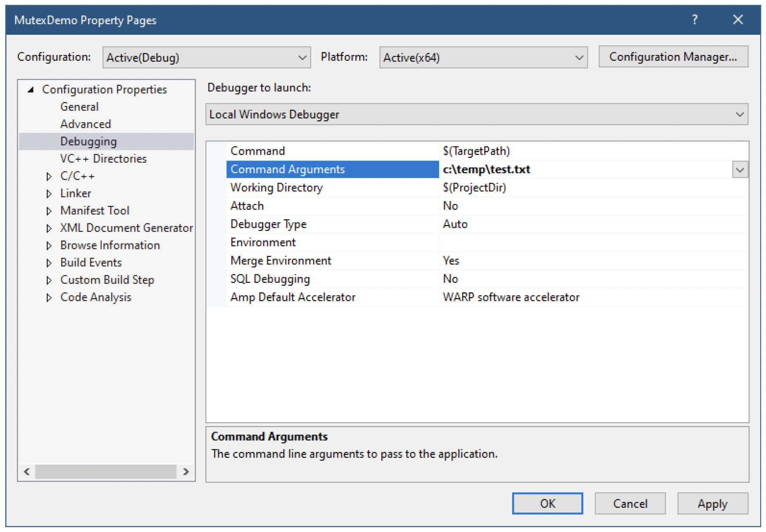
Task: Expand the Manifest Tool node arrow
Action: [49, 211]
